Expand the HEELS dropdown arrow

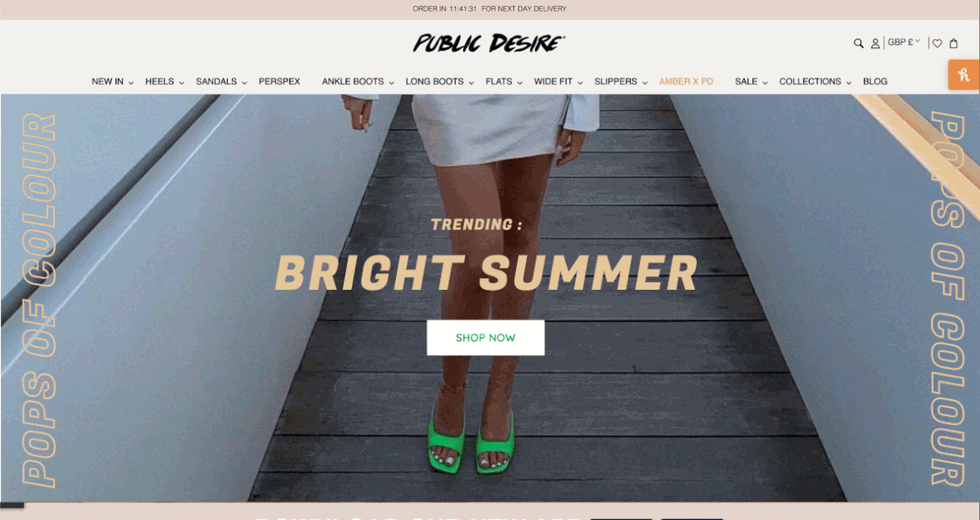[x=181, y=82]
